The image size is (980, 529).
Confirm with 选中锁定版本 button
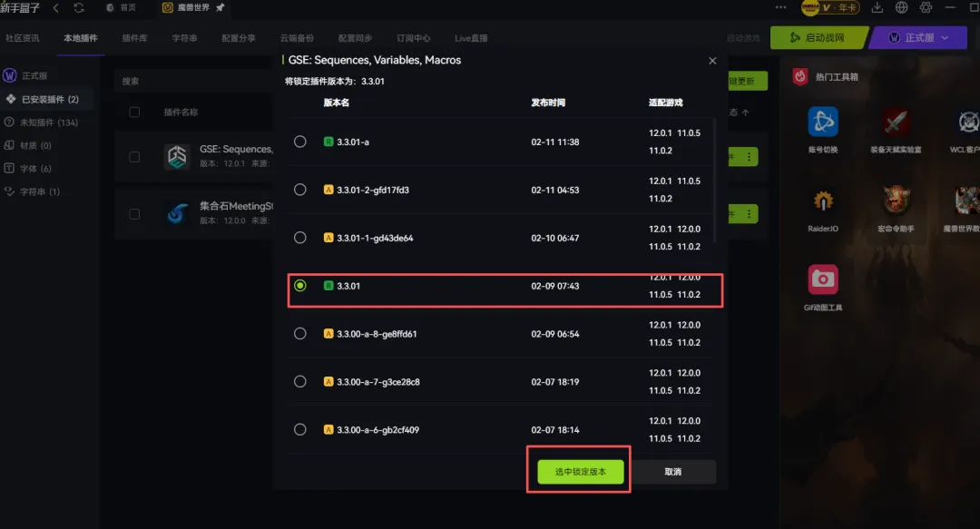pyautogui.click(x=580, y=472)
